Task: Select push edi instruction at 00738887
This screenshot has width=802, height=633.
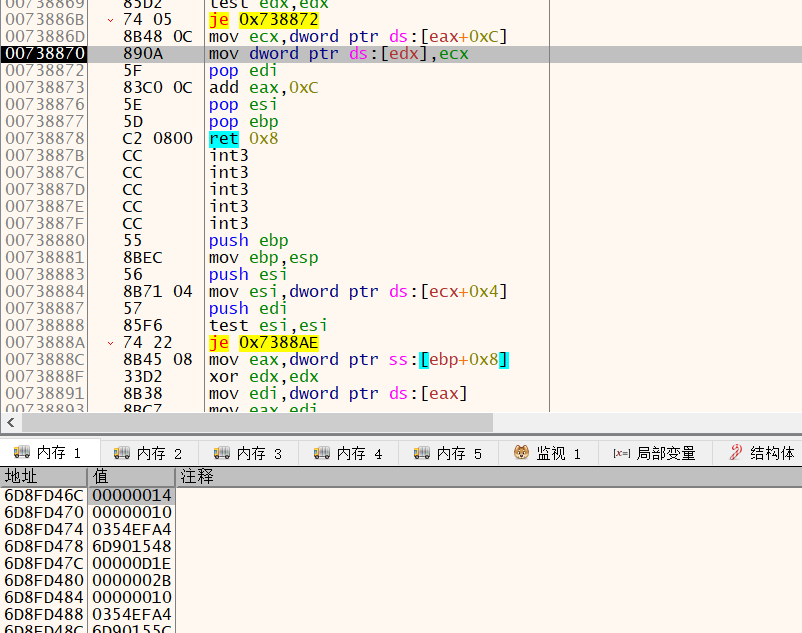Action: tap(248, 309)
